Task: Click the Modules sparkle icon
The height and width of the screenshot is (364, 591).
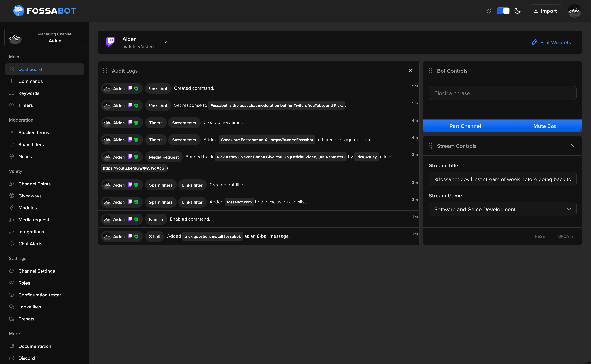Action: pyautogui.click(x=12, y=208)
